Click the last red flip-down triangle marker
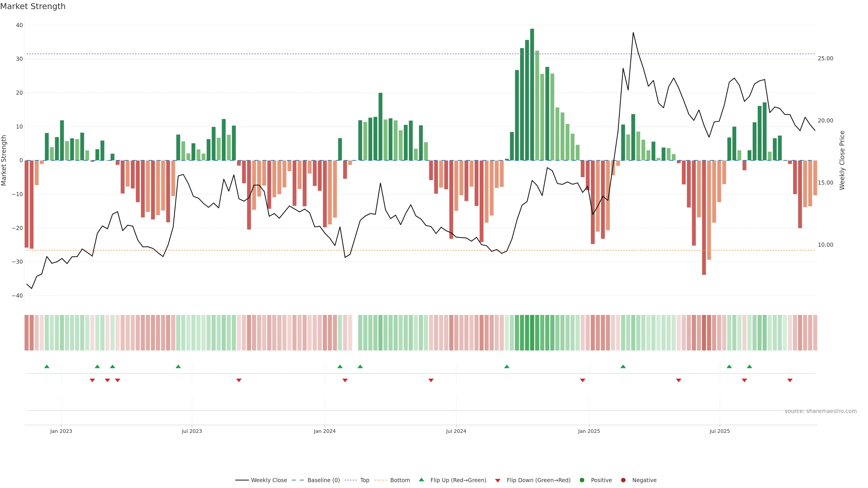 (x=790, y=380)
